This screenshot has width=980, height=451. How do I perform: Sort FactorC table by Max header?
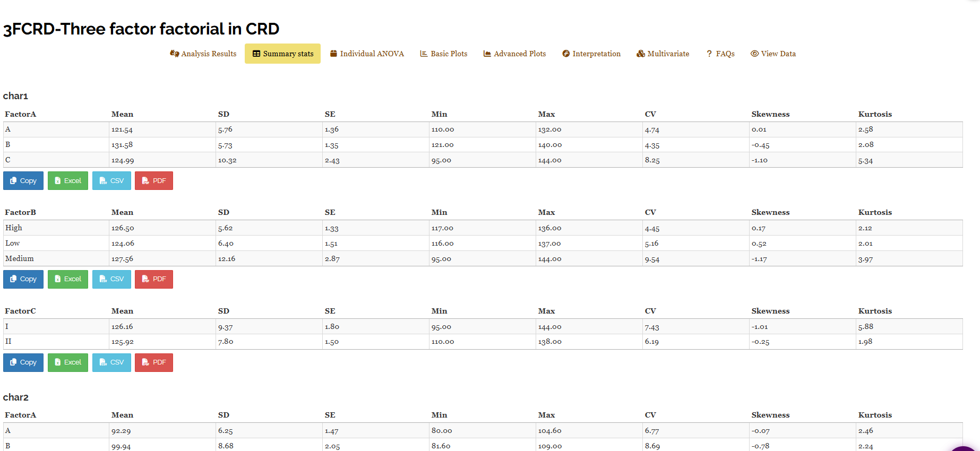click(x=546, y=311)
